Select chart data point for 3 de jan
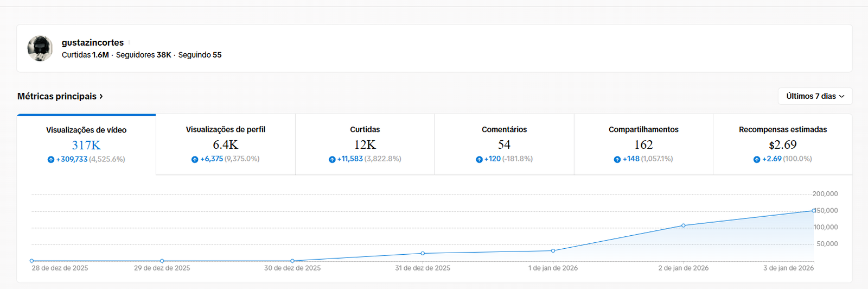 (814, 210)
